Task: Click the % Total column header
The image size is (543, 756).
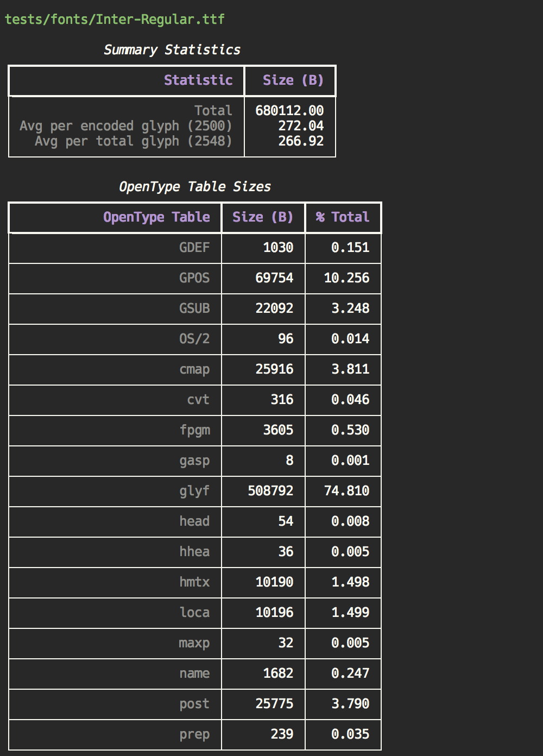Action: pyautogui.click(x=343, y=217)
